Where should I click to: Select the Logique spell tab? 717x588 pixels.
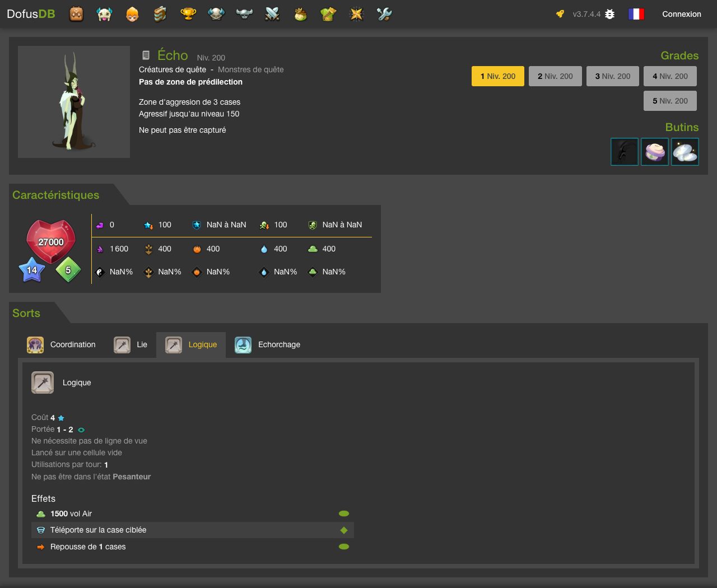(191, 345)
